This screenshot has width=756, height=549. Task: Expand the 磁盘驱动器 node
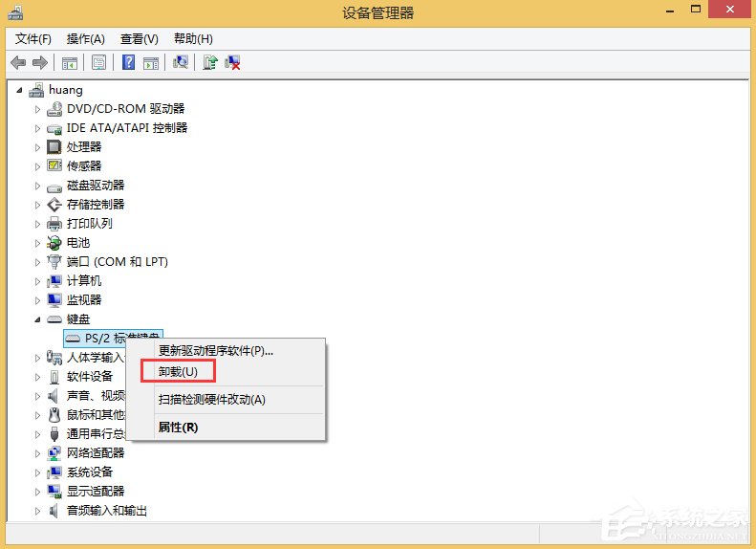pyautogui.click(x=37, y=186)
